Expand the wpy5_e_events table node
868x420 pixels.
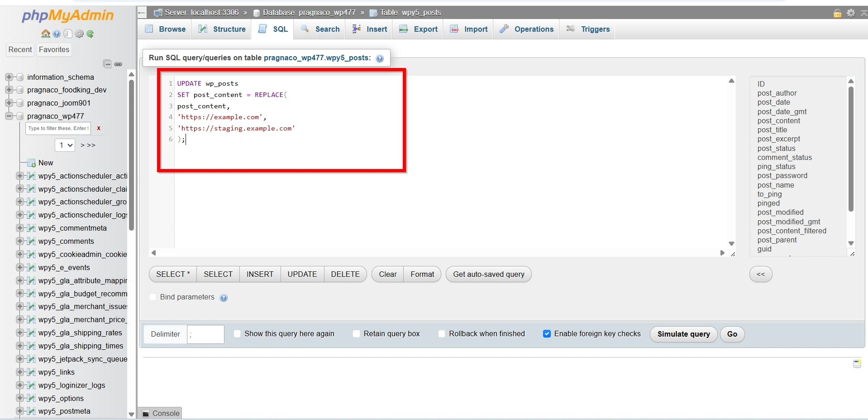click(20, 267)
